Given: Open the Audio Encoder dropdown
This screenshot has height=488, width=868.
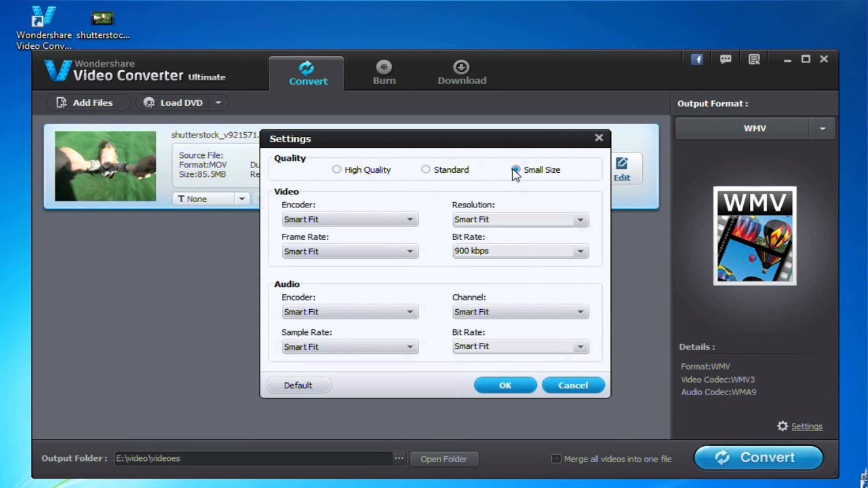Looking at the screenshot, I should pyautogui.click(x=349, y=312).
